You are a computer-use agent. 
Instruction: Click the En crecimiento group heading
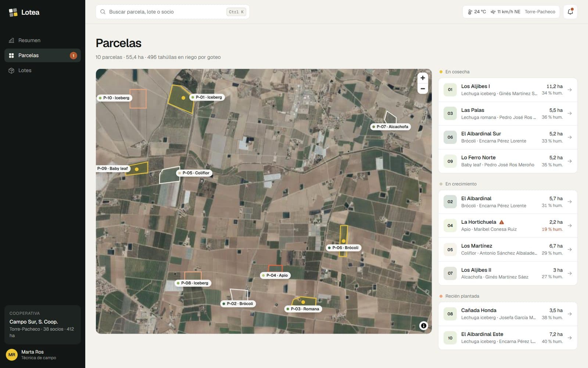coord(458,184)
